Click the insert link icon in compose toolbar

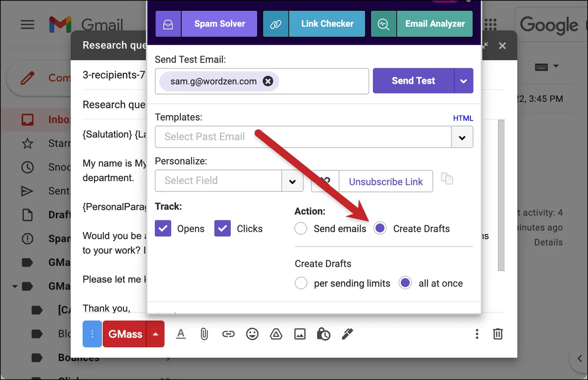click(228, 334)
